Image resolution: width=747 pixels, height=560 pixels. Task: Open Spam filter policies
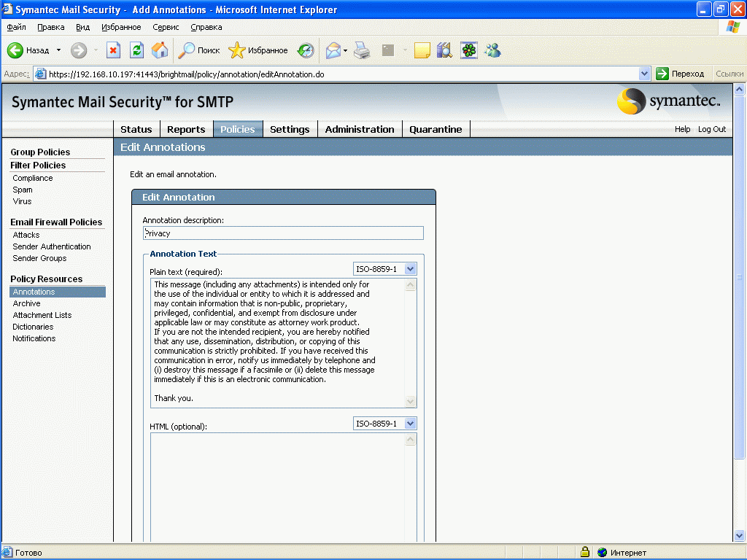click(23, 190)
